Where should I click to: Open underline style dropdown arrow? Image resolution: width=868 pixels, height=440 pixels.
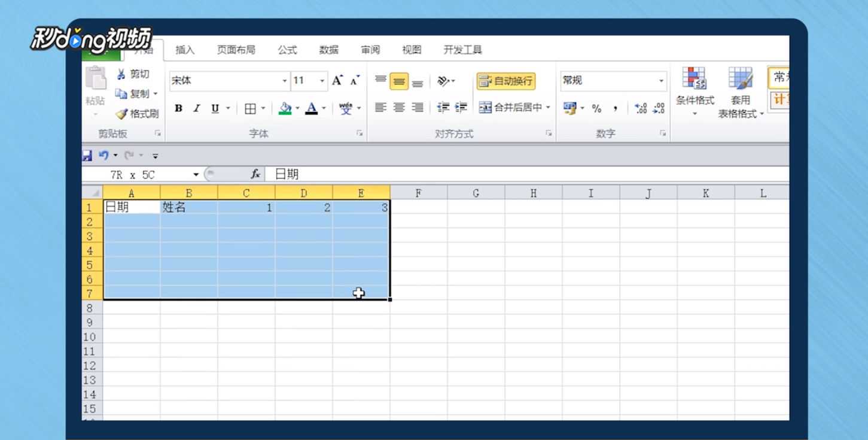(228, 108)
